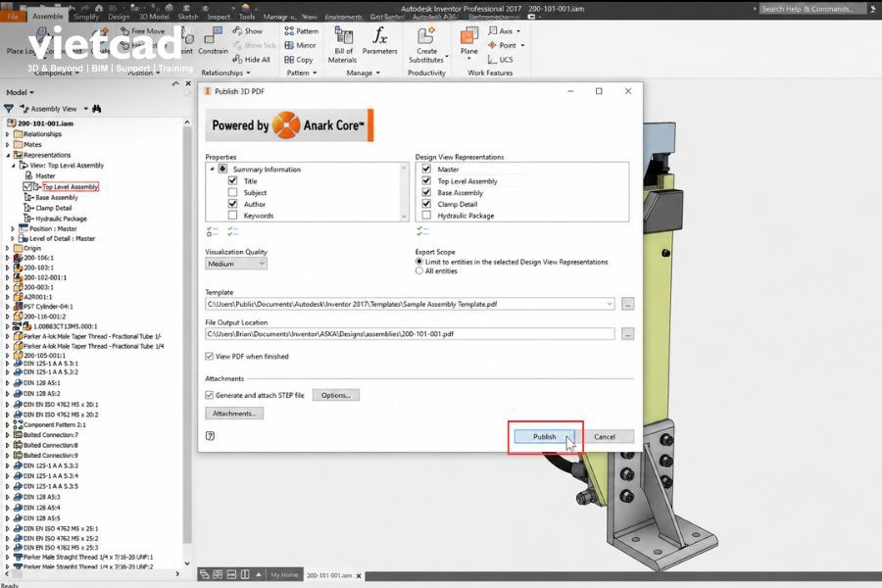This screenshot has width=882, height=588.
Task: Open the filter funnel in the Model browser
Action: (x=9, y=108)
